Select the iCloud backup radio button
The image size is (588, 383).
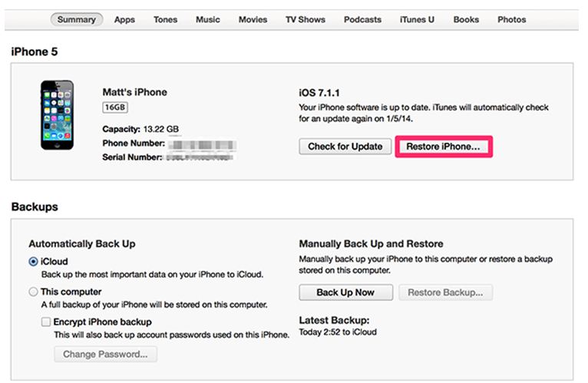point(33,262)
